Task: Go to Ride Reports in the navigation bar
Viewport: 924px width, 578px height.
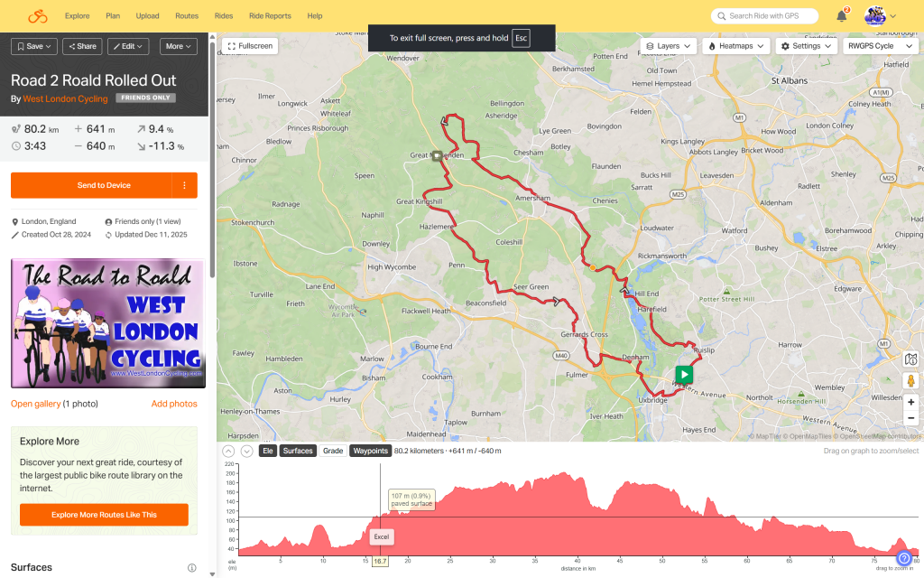Action: (x=270, y=16)
